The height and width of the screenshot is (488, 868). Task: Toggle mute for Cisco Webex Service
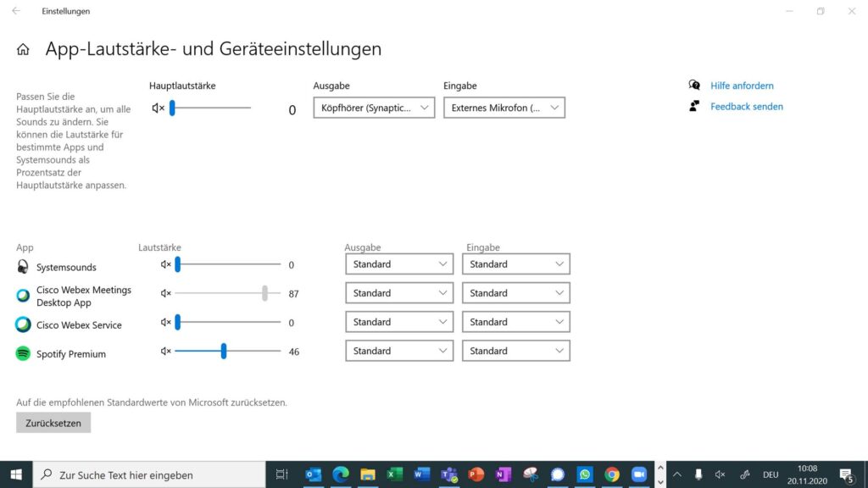pyautogui.click(x=165, y=322)
